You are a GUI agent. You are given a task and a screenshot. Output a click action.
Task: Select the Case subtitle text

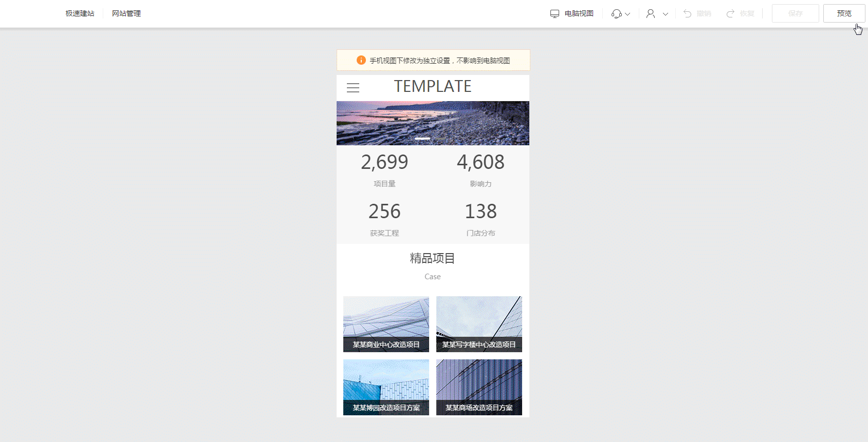433,277
